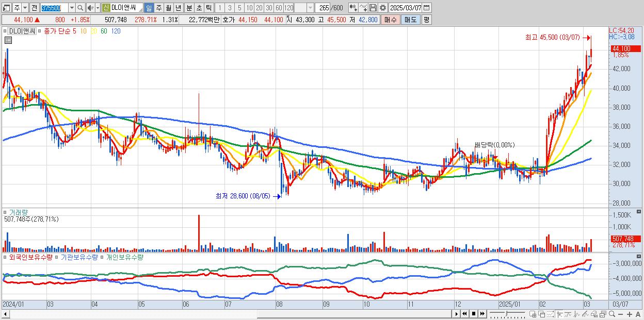Click the add line indicator icon
644x320 pixels.
pos(363,8)
